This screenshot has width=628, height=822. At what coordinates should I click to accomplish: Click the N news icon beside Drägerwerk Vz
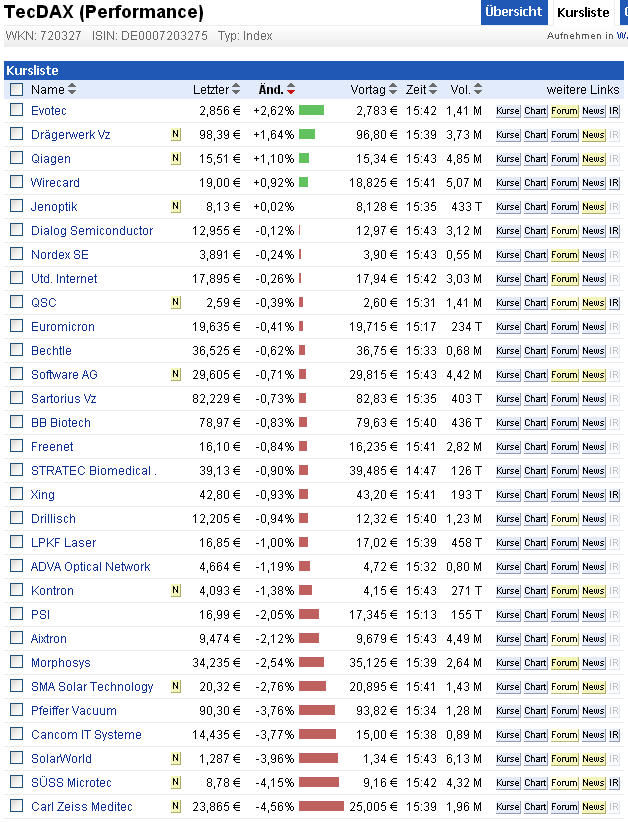[x=176, y=135]
